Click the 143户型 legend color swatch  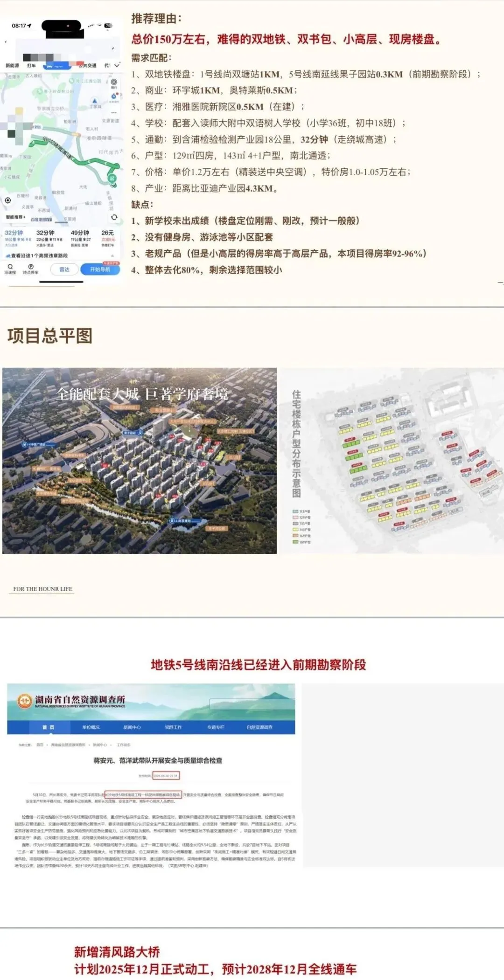tap(295, 530)
